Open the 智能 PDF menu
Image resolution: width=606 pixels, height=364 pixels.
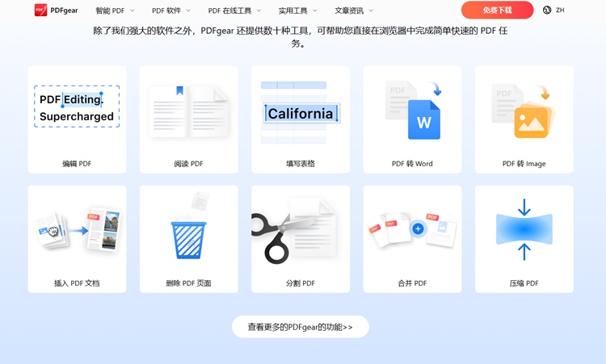coord(110,10)
